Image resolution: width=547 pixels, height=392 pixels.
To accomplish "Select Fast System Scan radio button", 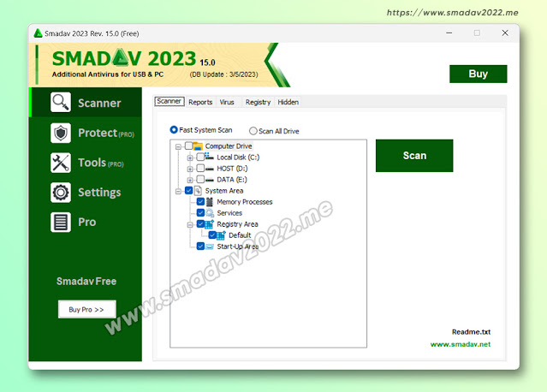I will coord(174,130).
